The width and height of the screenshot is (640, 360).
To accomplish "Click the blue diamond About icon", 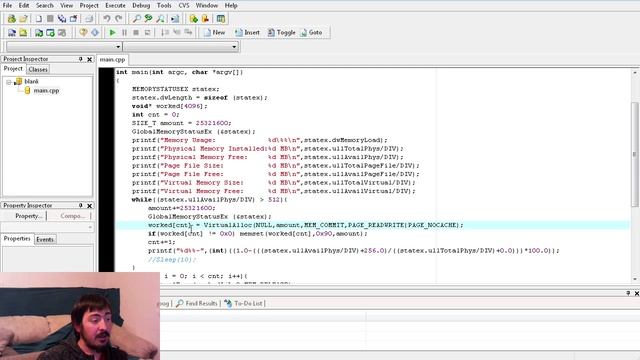I will [x=95, y=33].
